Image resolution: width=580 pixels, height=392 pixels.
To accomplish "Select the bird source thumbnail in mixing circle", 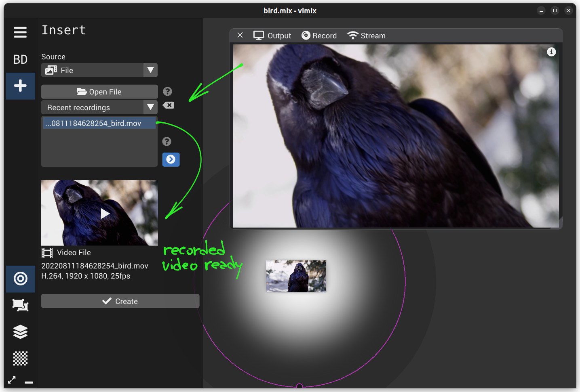I will 296,276.
